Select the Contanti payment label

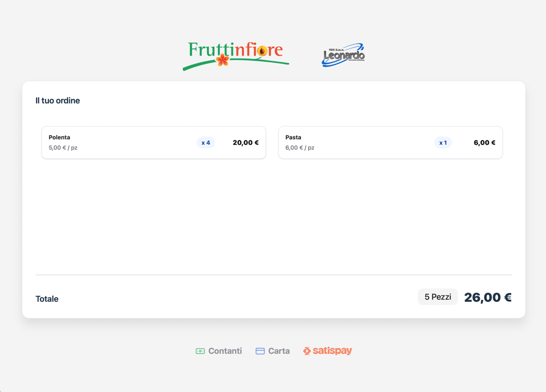[x=225, y=351]
